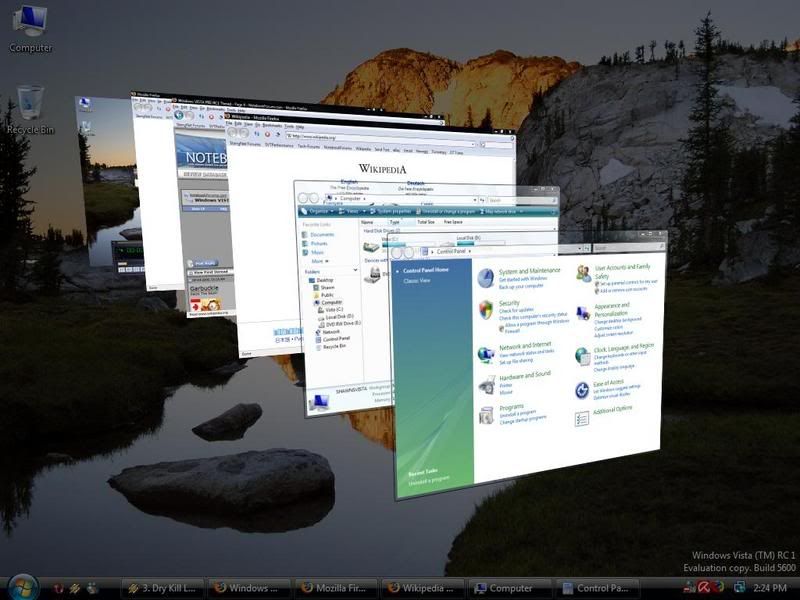This screenshot has width=800, height=600.
Task: Click the taskbar clock showing 2:24 PM
Action: [x=770, y=588]
